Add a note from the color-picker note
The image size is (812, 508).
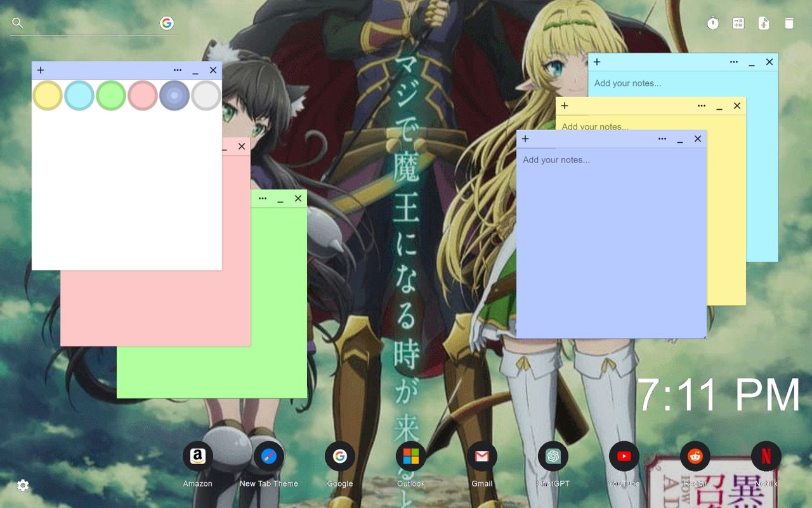pyautogui.click(x=41, y=70)
